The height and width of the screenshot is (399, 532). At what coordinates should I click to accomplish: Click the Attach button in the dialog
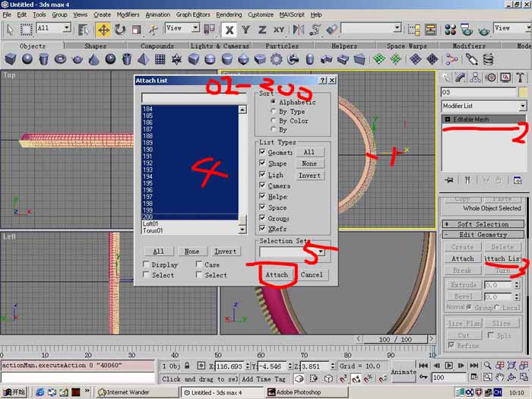(277, 274)
